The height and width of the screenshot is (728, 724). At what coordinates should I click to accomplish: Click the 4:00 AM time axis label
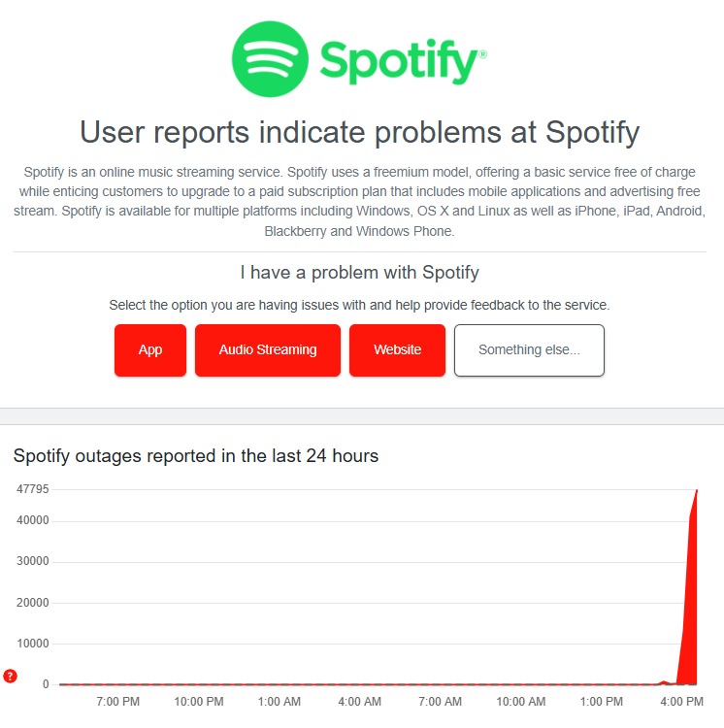360,702
